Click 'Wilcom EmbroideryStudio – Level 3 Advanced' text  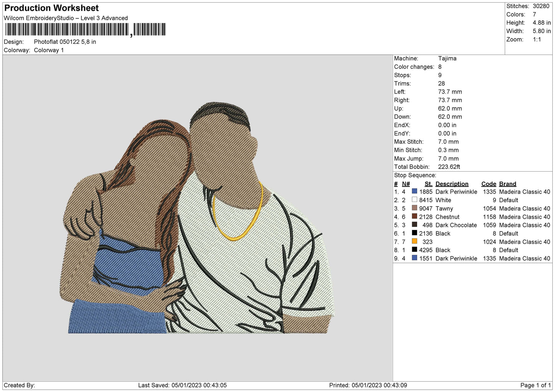click(66, 18)
